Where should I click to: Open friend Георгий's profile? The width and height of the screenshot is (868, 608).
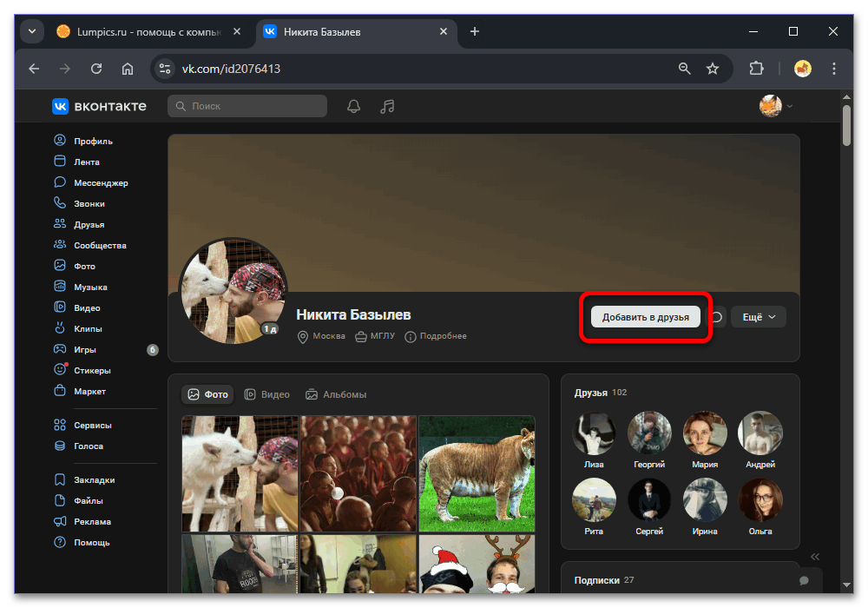(x=649, y=440)
